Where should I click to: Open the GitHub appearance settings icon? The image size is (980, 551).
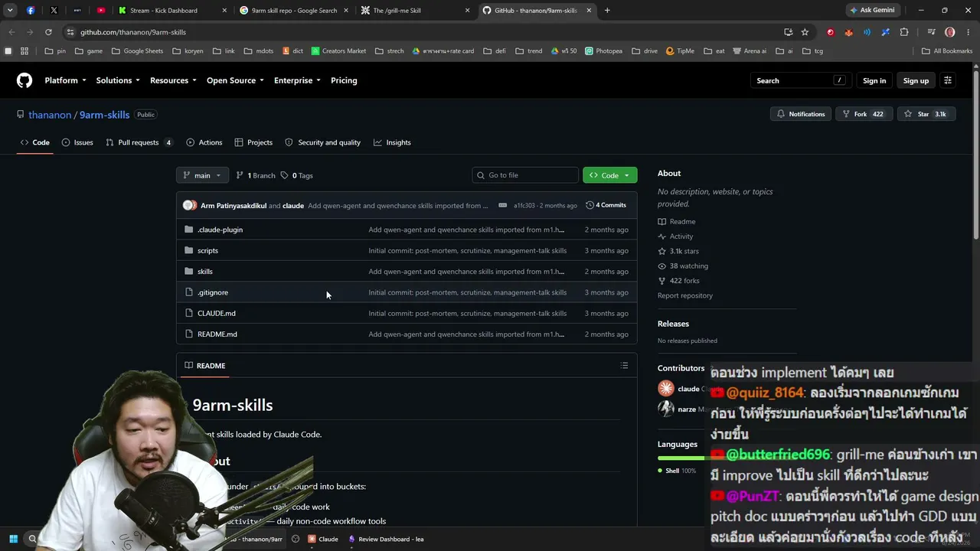point(948,80)
